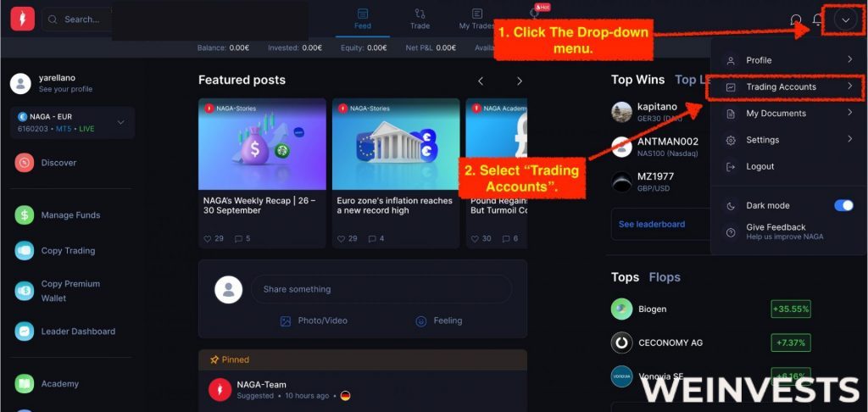Click the Share something input field

pos(381,289)
